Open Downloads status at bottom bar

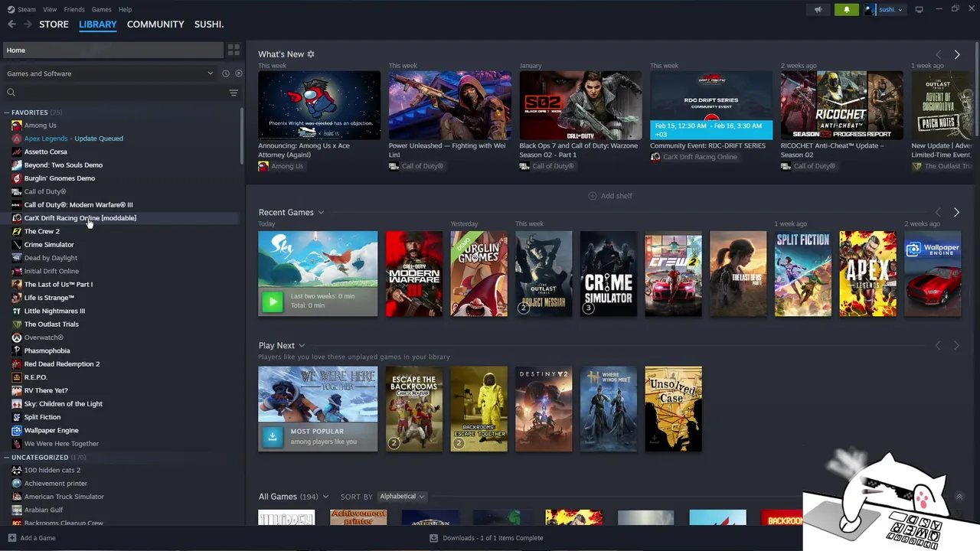pyautogui.click(x=486, y=538)
